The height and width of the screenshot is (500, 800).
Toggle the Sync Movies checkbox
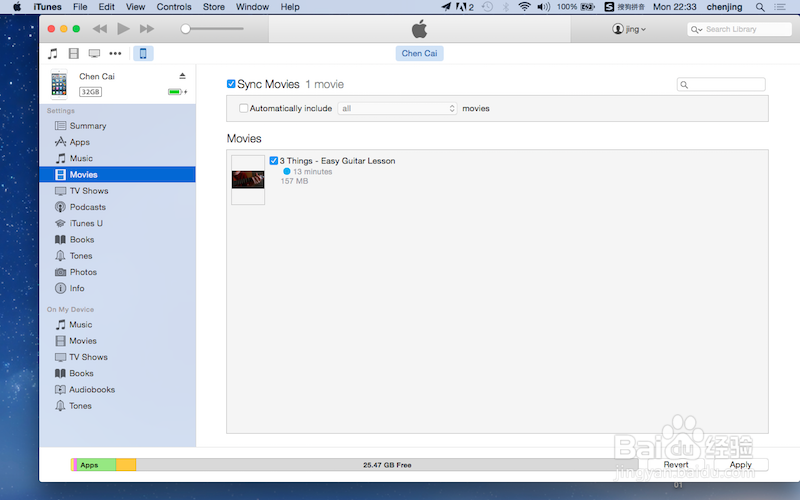[231, 84]
